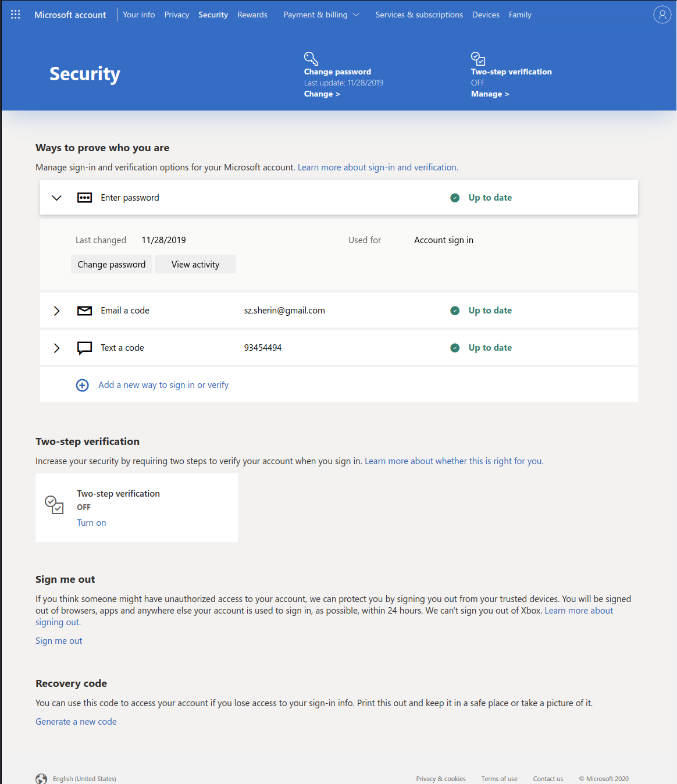This screenshot has width=677, height=784.
Task: Collapse the Enter password section
Action: (x=56, y=198)
